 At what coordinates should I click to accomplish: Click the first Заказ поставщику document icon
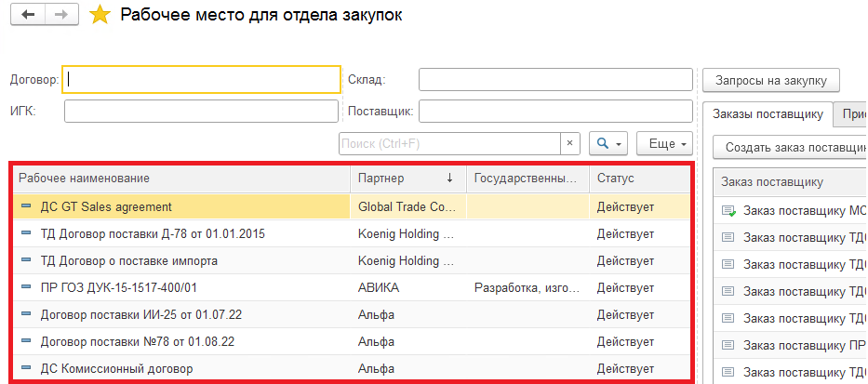[728, 211]
